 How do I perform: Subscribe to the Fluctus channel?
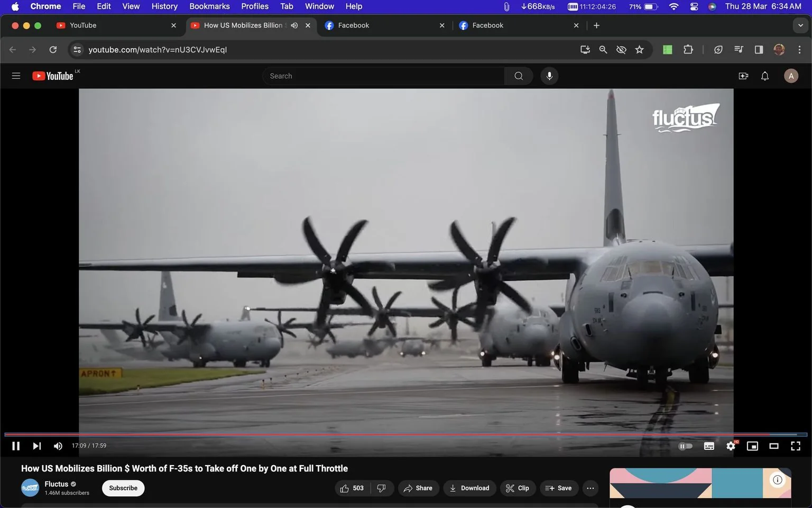coord(123,488)
